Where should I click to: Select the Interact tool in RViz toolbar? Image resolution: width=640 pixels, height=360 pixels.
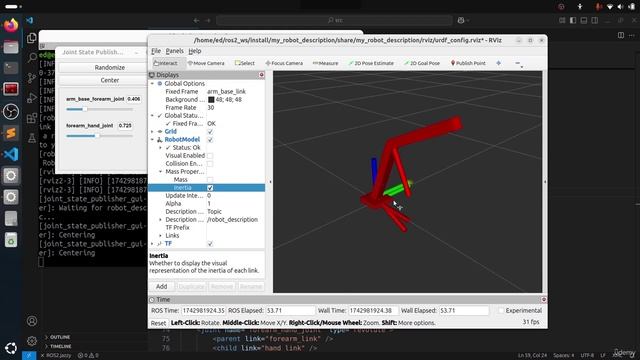click(x=166, y=63)
